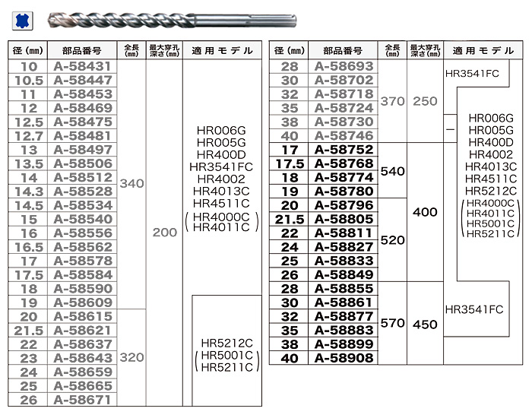Click the 400 max depth value
The image size is (532, 418).
click(x=425, y=212)
